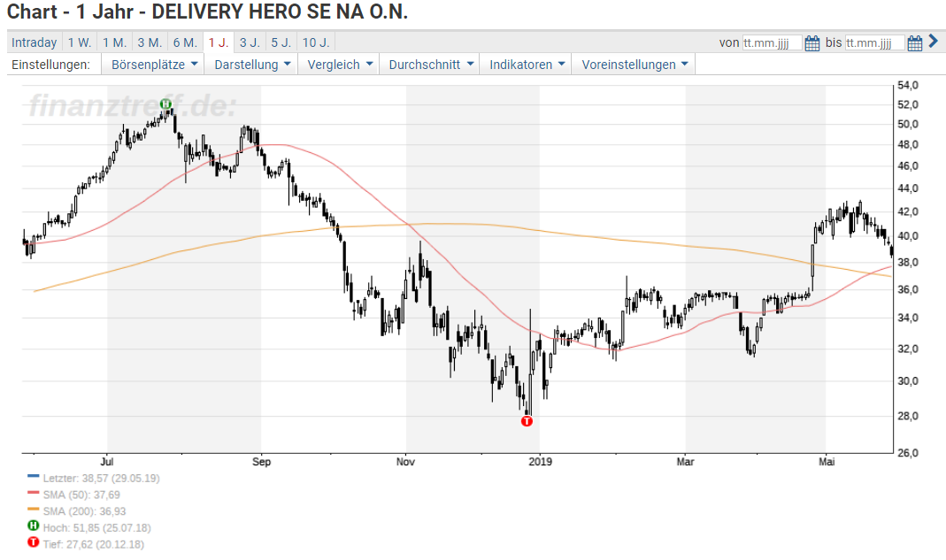Viewport: 946px width, 560px height.
Task: Switch to the 3 J. timeframe tab
Action: click(x=250, y=42)
